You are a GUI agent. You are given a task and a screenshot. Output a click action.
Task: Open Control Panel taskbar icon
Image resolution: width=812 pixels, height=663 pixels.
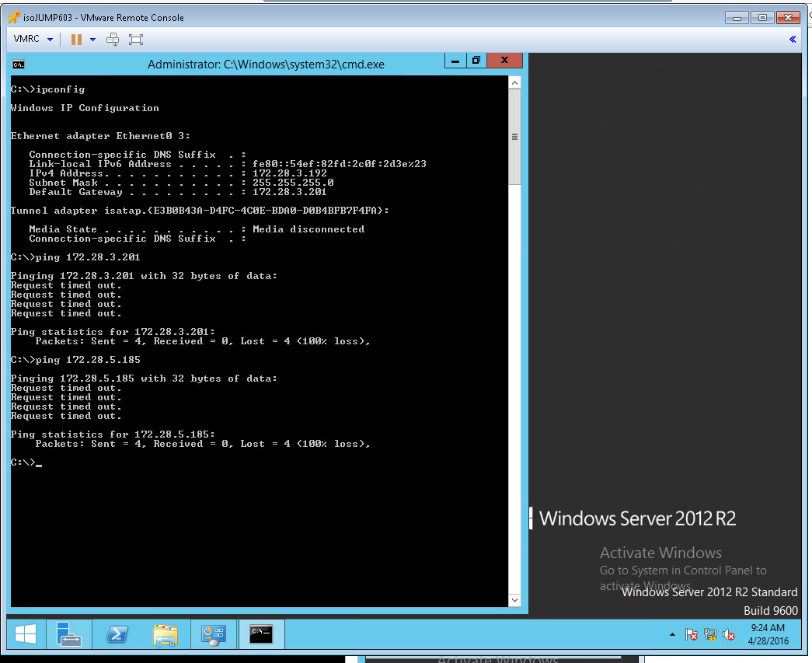(214, 634)
